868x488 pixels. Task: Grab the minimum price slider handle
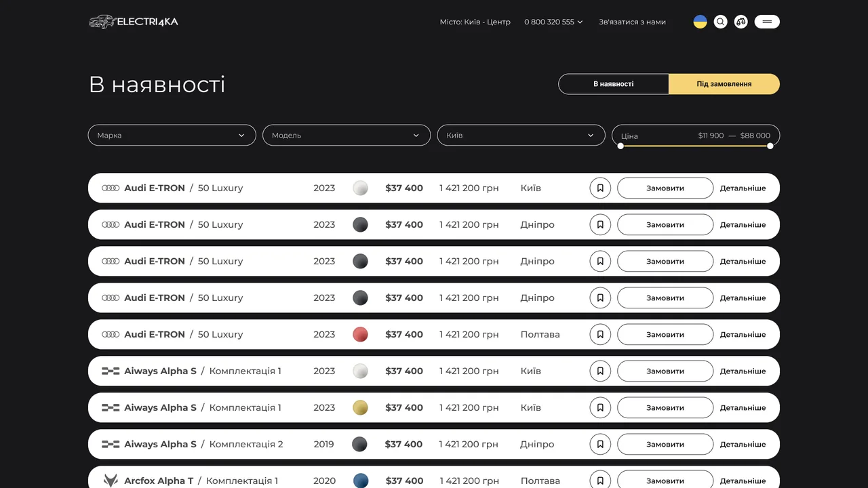point(620,146)
